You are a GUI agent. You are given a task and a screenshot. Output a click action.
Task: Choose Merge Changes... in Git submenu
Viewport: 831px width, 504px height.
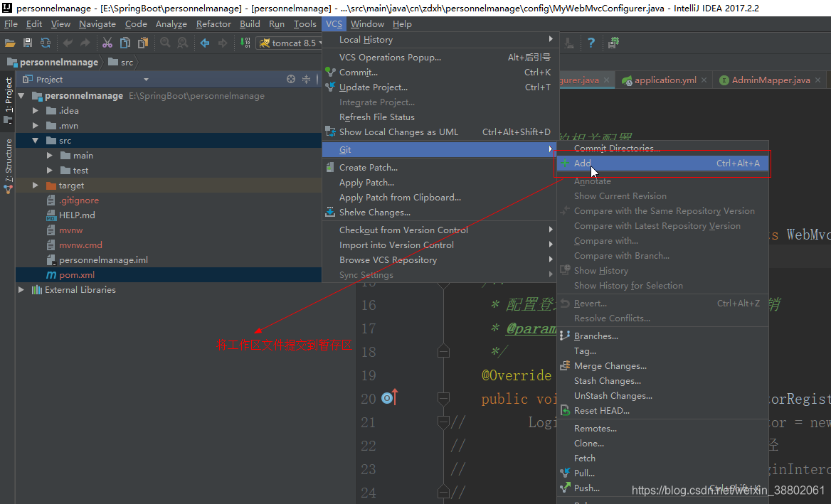662,366
